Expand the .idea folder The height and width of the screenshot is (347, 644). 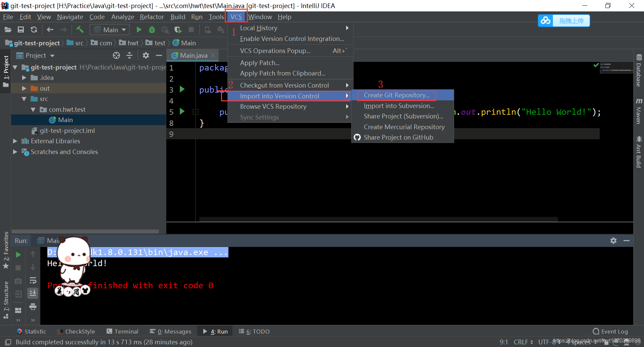tap(24, 78)
